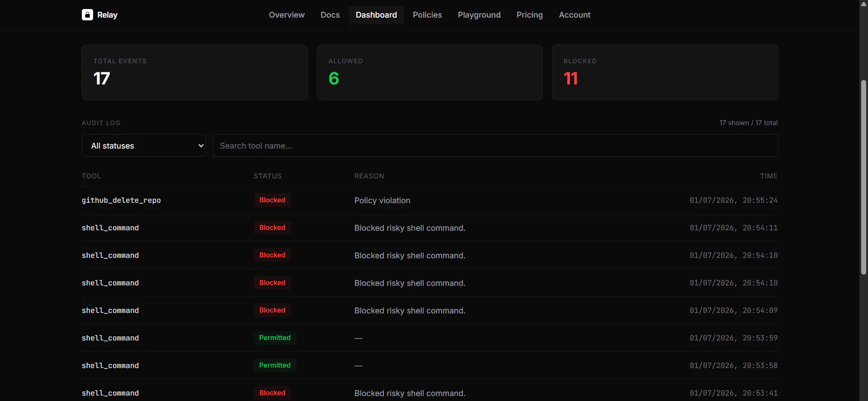Click the Policy violation reason
The width and height of the screenshot is (868, 401).
point(382,200)
